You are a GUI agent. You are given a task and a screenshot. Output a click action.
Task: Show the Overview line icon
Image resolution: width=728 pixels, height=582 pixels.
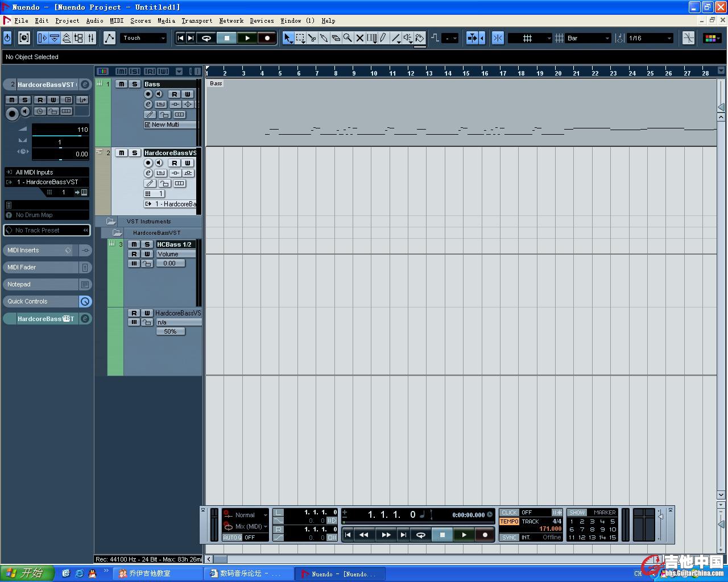pos(67,38)
